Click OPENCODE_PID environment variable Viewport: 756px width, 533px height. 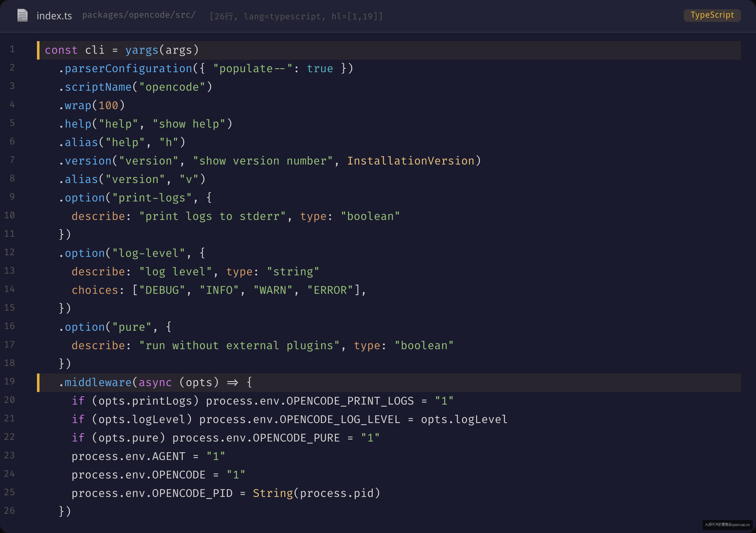(192, 493)
